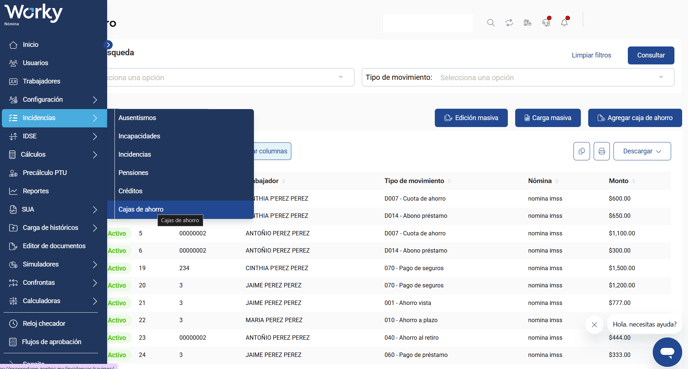688x369 pixels.
Task: Select Ausentismos from the Incidencias submenu
Action: pos(137,118)
